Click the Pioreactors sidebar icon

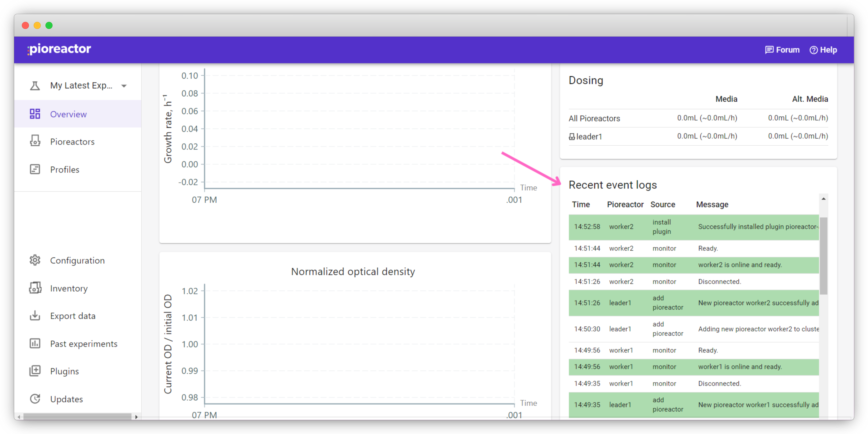coord(35,141)
